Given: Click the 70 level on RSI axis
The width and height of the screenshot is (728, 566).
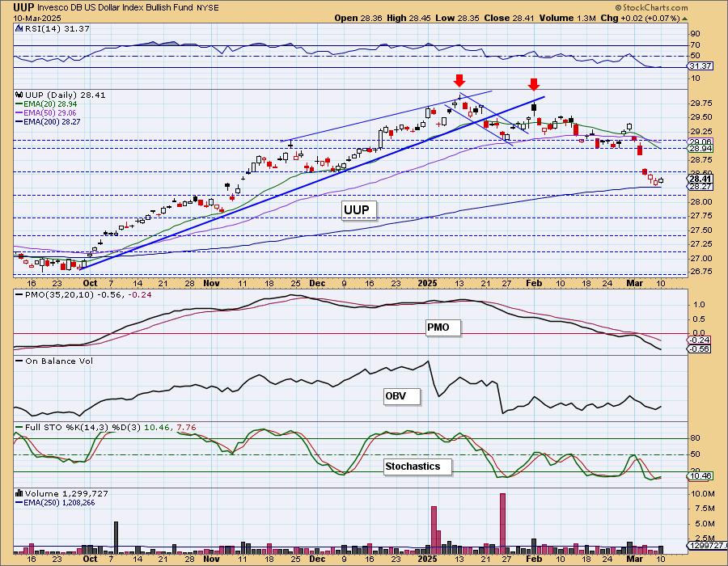Looking at the screenshot, I should point(696,45).
